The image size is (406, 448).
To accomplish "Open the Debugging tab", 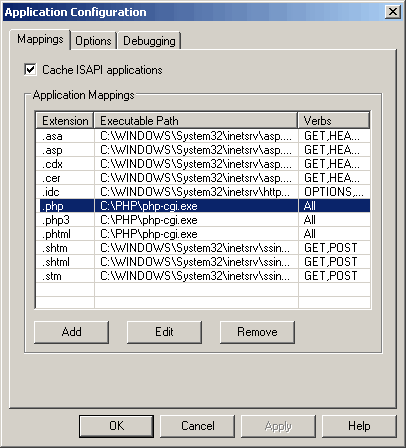I will tap(149, 41).
